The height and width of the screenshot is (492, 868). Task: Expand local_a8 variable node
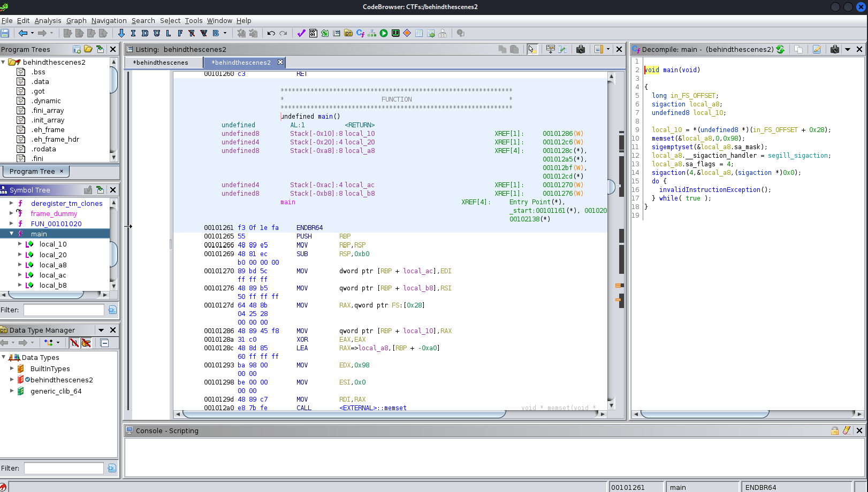20,265
